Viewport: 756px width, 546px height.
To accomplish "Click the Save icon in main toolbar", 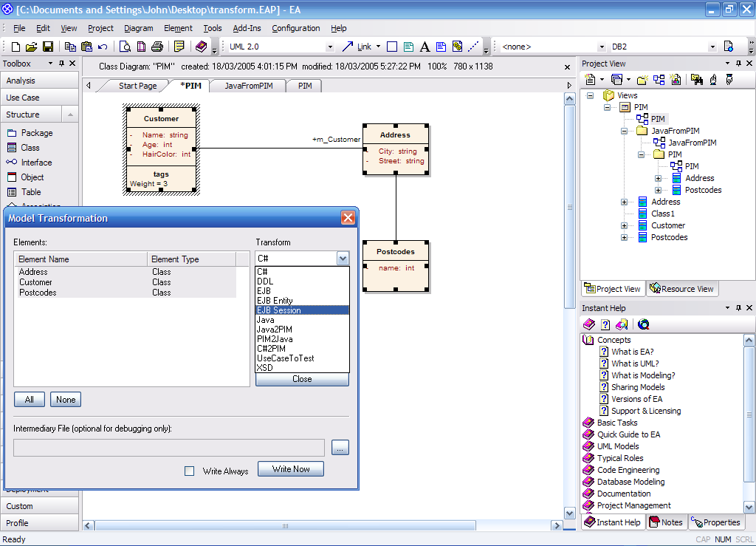I will click(x=48, y=47).
